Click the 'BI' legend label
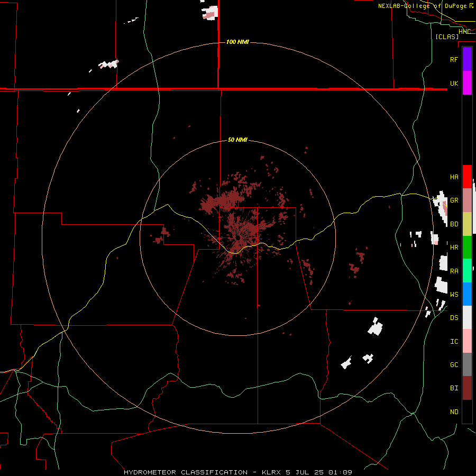The width and height of the screenshot is (476, 476). tap(454, 388)
